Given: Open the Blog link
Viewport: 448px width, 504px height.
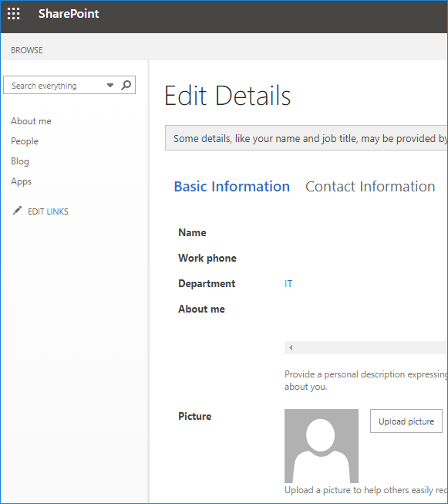Looking at the screenshot, I should [x=20, y=161].
